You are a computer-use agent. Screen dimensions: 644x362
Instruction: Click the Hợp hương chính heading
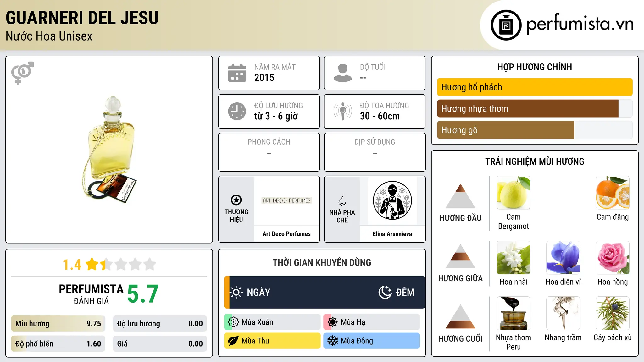click(x=535, y=67)
